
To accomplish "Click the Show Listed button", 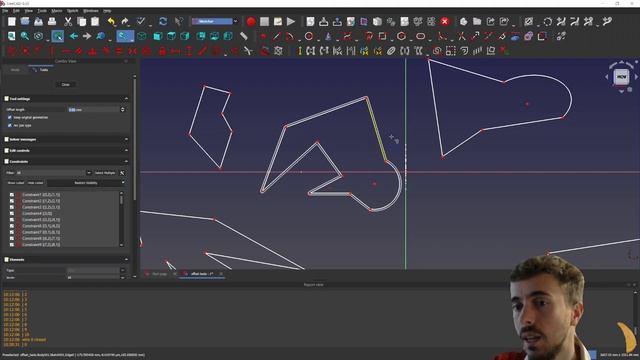I will [x=16, y=183].
